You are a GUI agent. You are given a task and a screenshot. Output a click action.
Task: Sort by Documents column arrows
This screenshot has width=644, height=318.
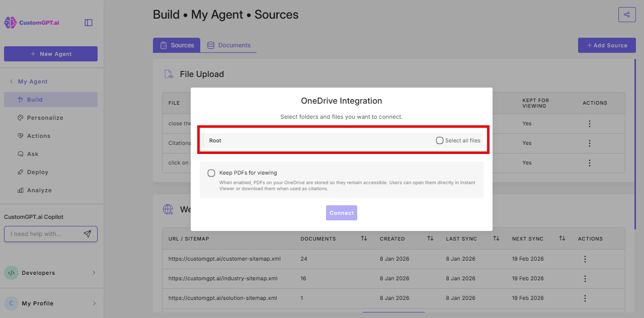click(364, 238)
